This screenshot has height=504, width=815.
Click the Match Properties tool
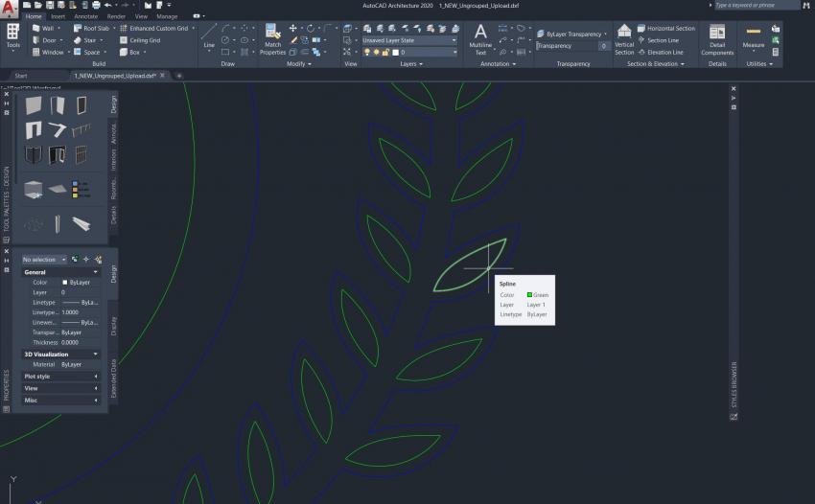(x=272, y=39)
